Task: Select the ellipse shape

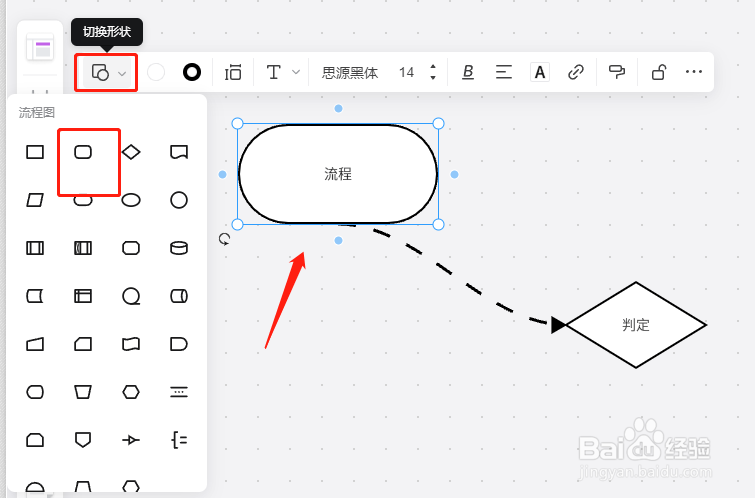Action: pos(131,200)
